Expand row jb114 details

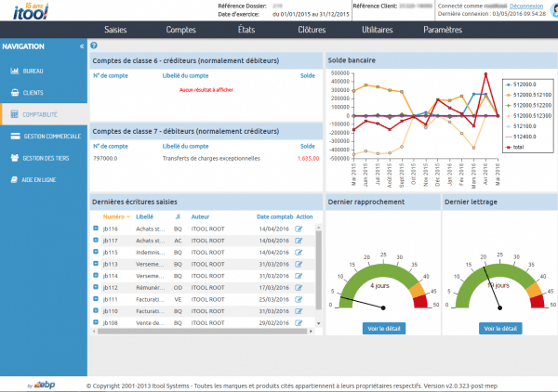[x=96, y=275]
